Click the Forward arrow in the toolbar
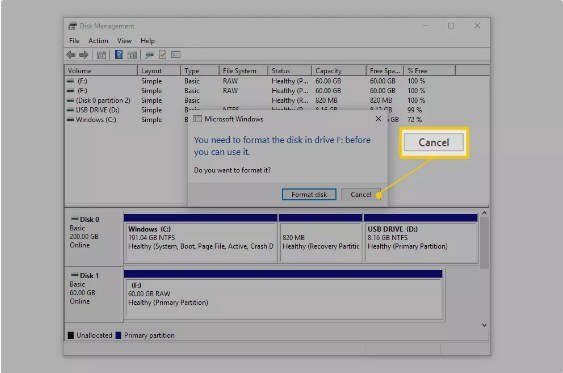Screen dimensions: 563x373 click(84, 55)
